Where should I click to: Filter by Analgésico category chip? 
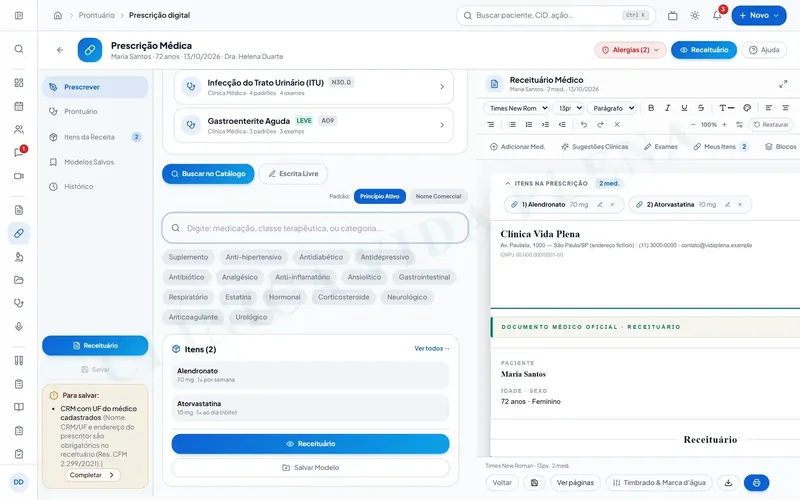click(240, 277)
